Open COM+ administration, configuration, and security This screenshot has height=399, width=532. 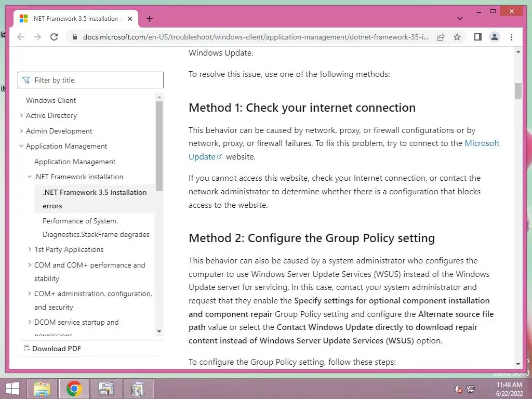tap(93, 300)
